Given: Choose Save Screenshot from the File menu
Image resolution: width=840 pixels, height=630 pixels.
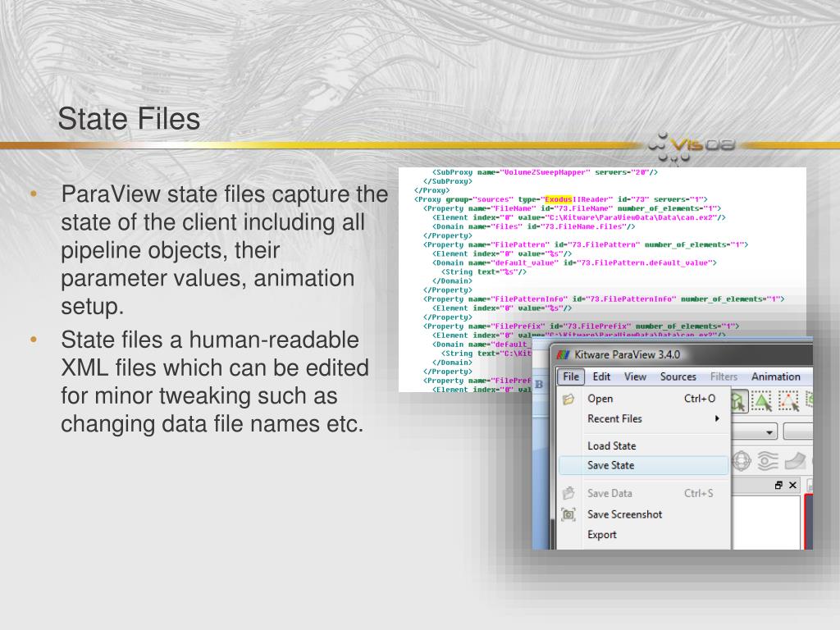Looking at the screenshot, I should click(x=645, y=514).
